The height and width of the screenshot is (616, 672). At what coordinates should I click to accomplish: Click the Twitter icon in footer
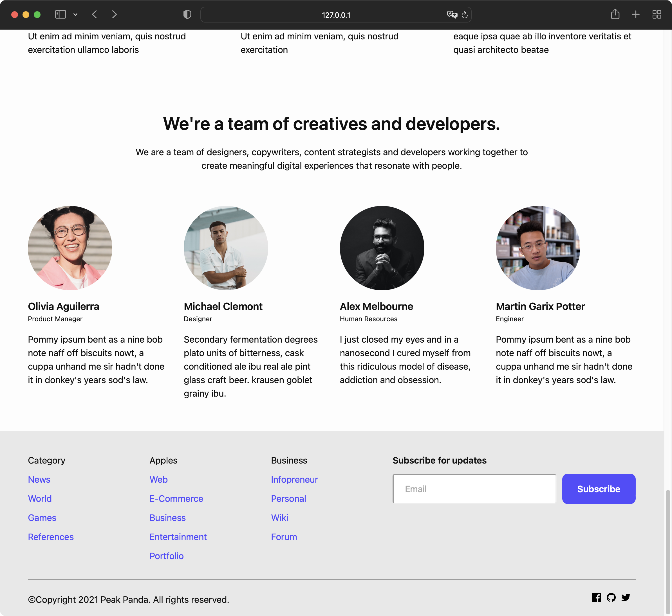pos(626,597)
